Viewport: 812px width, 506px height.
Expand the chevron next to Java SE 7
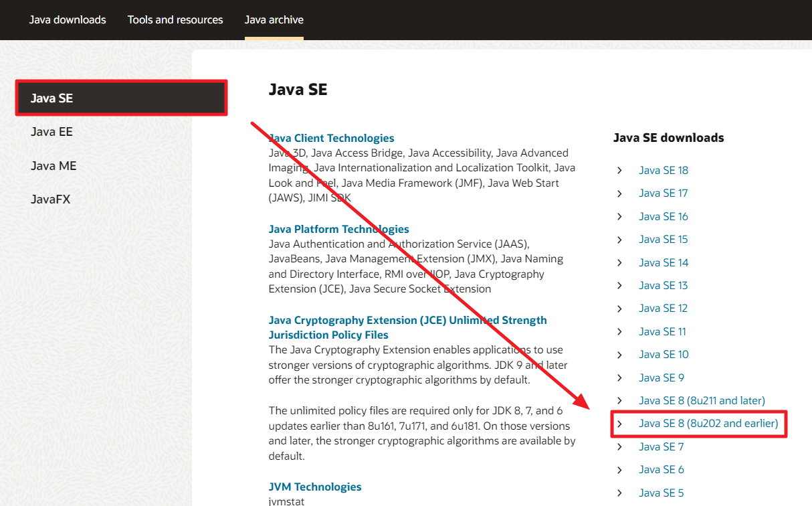coord(619,446)
